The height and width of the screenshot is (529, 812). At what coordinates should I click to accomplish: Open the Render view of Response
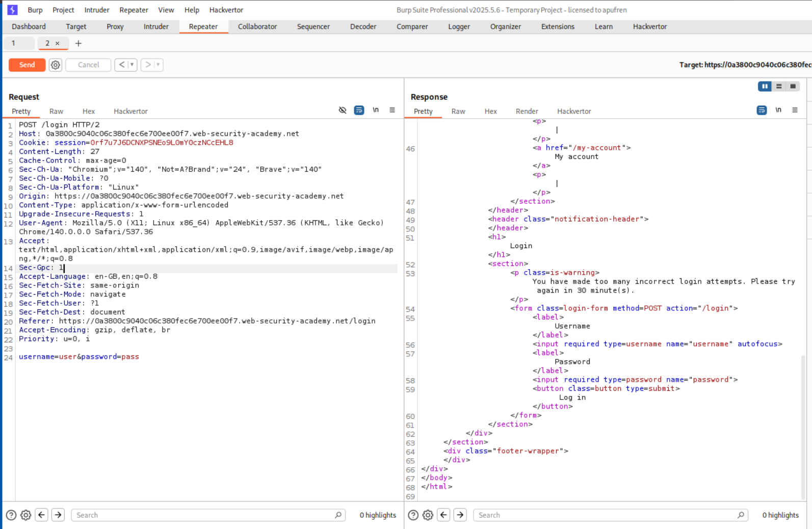(x=527, y=111)
